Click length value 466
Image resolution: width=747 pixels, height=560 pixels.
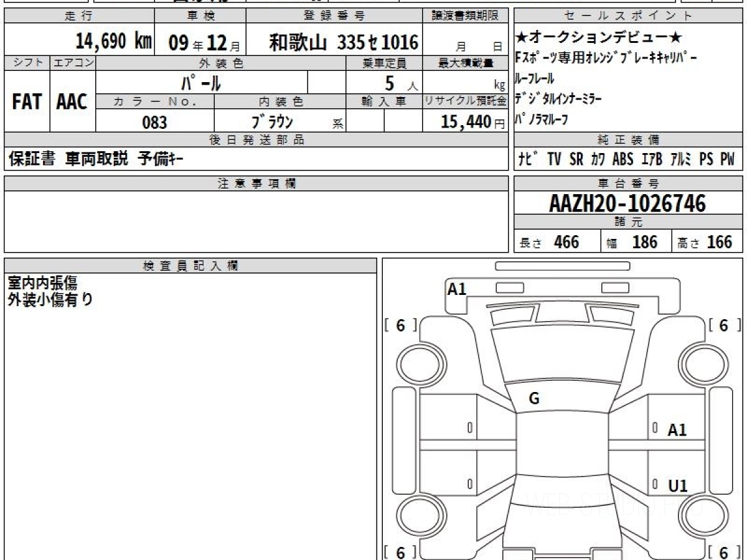point(566,242)
